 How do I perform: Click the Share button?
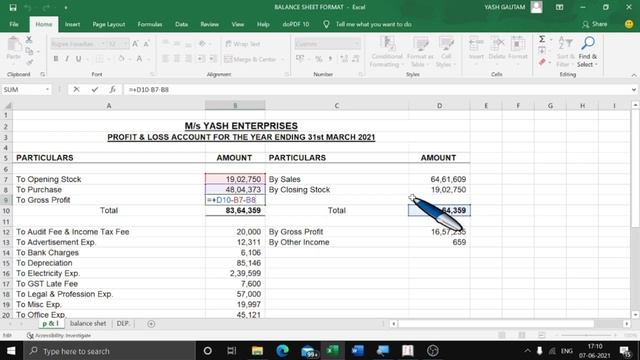tap(595, 24)
